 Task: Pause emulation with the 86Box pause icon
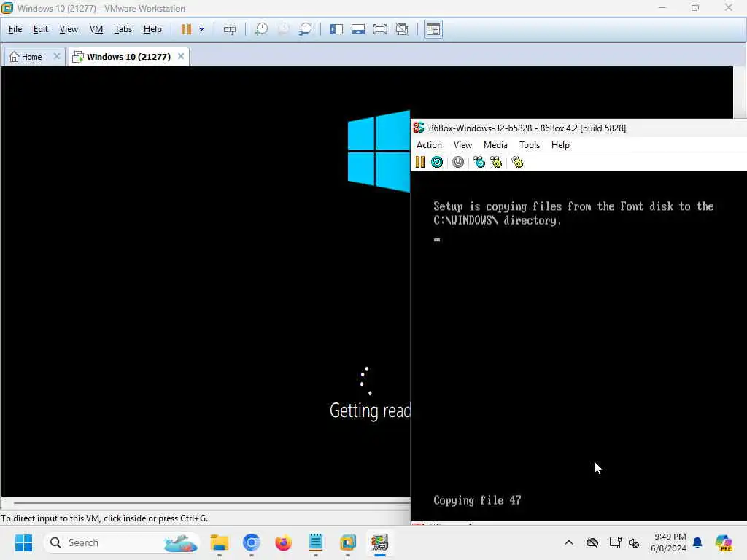(419, 162)
